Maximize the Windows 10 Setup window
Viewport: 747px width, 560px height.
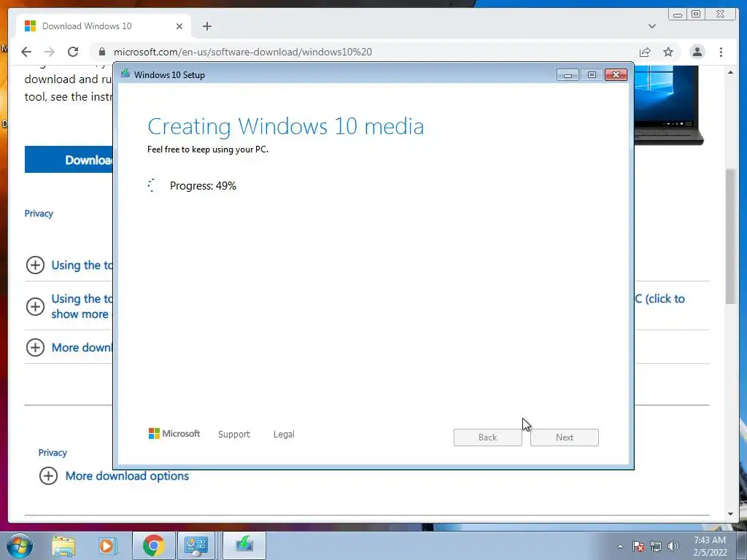pyautogui.click(x=592, y=75)
